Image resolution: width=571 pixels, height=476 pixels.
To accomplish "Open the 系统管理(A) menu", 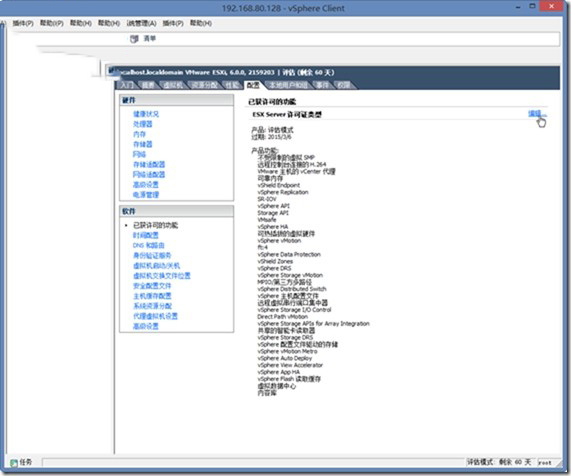I will (141, 23).
